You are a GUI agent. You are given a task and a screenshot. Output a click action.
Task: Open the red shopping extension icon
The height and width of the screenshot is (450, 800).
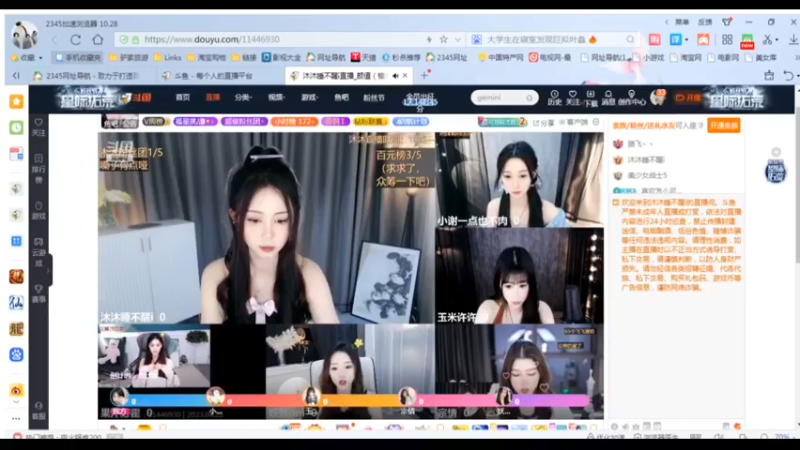point(655,39)
